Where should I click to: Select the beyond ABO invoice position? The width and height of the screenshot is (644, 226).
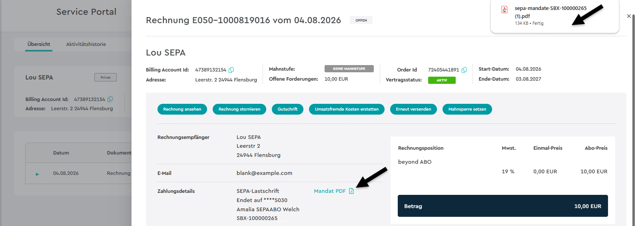pos(415,162)
